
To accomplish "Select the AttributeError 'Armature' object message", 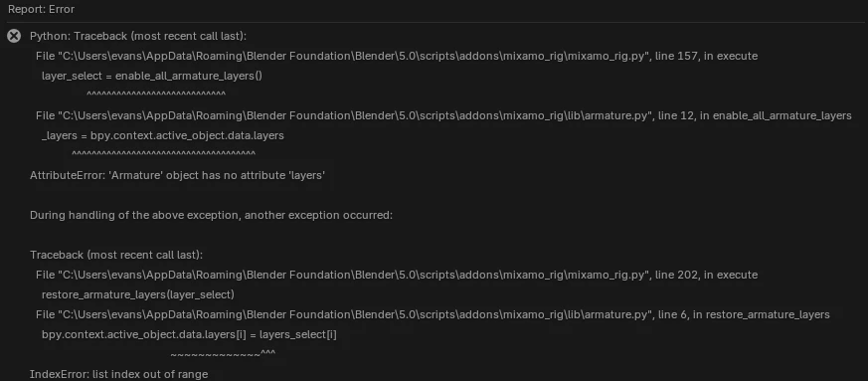I will point(177,175).
